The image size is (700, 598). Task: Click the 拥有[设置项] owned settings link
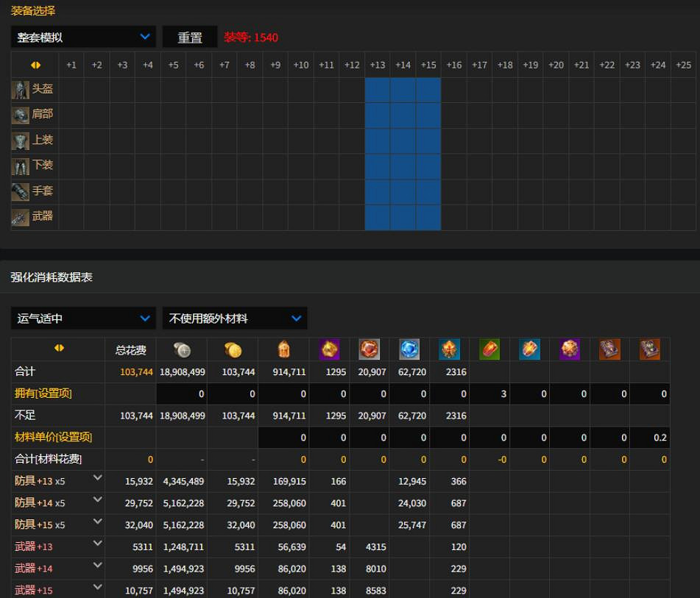click(43, 394)
